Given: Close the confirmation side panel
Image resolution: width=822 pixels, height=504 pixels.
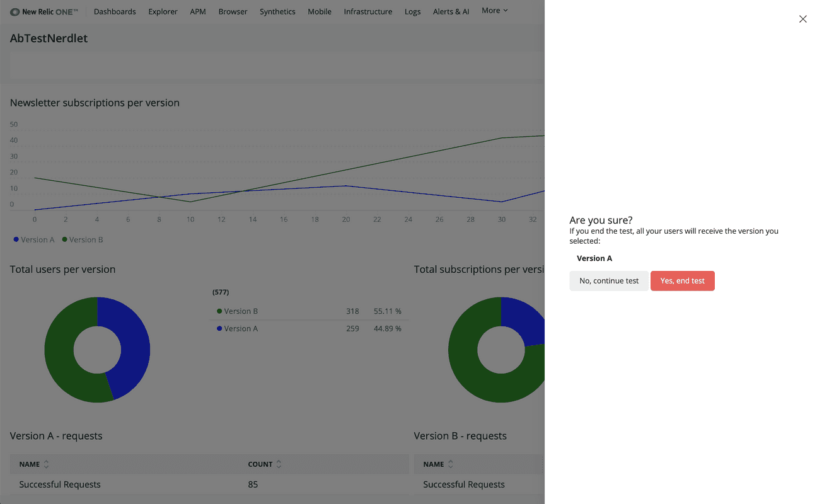Looking at the screenshot, I should click(x=802, y=19).
